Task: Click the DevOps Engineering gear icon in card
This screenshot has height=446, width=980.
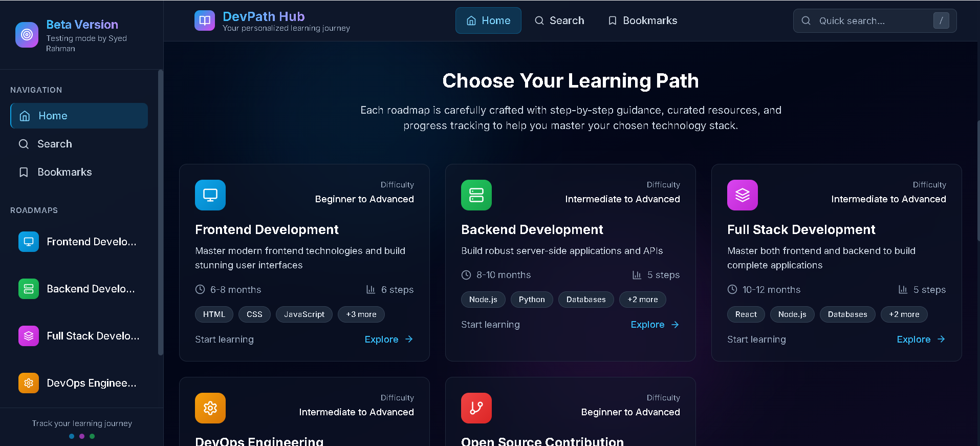Action: pos(210,408)
